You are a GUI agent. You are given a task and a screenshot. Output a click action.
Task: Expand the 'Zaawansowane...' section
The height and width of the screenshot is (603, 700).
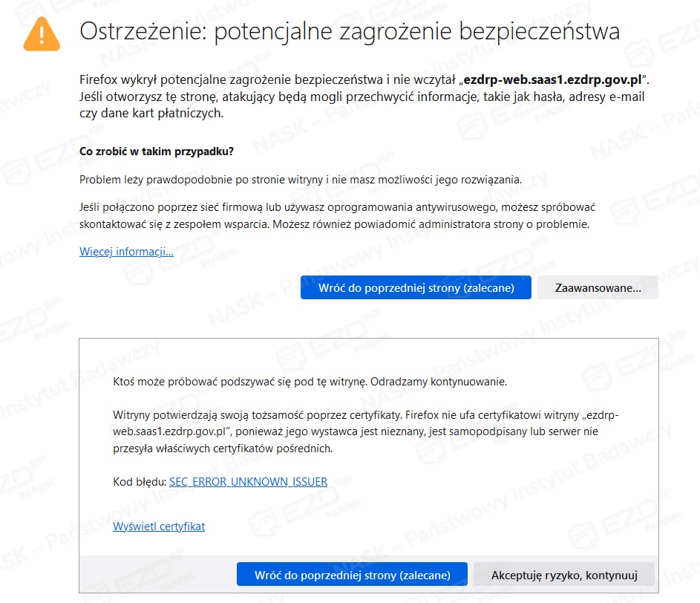point(598,287)
